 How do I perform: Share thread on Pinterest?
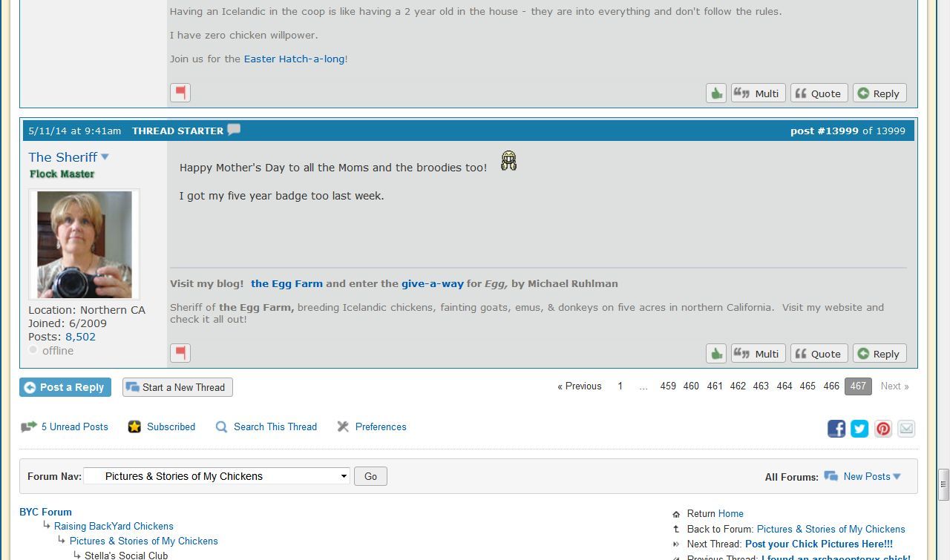pos(882,429)
